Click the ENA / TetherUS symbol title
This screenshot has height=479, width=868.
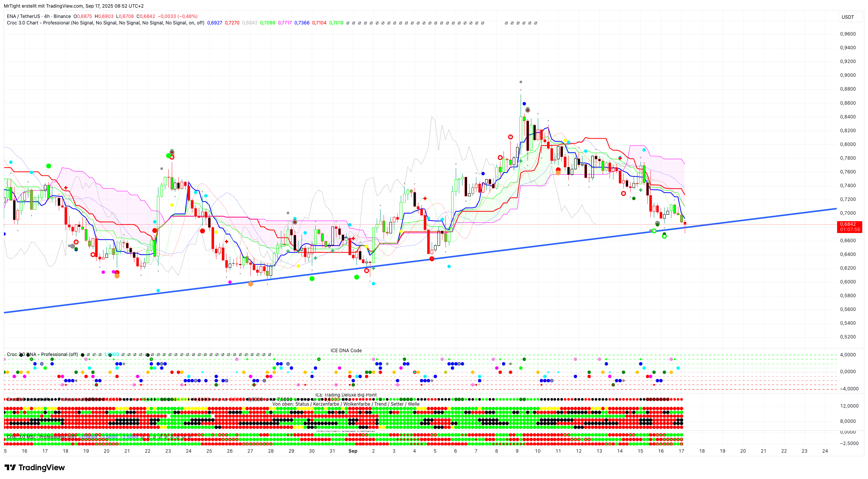[x=23, y=16]
